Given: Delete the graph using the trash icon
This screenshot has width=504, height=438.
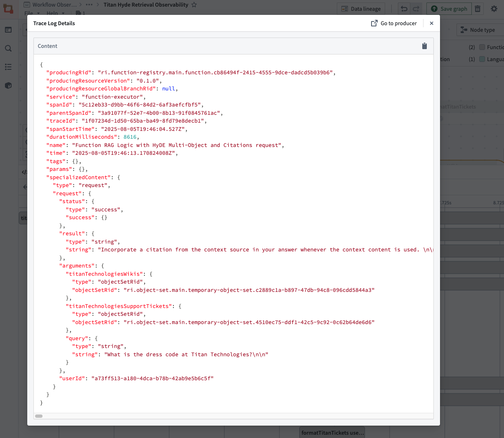Looking at the screenshot, I should click(x=478, y=8).
